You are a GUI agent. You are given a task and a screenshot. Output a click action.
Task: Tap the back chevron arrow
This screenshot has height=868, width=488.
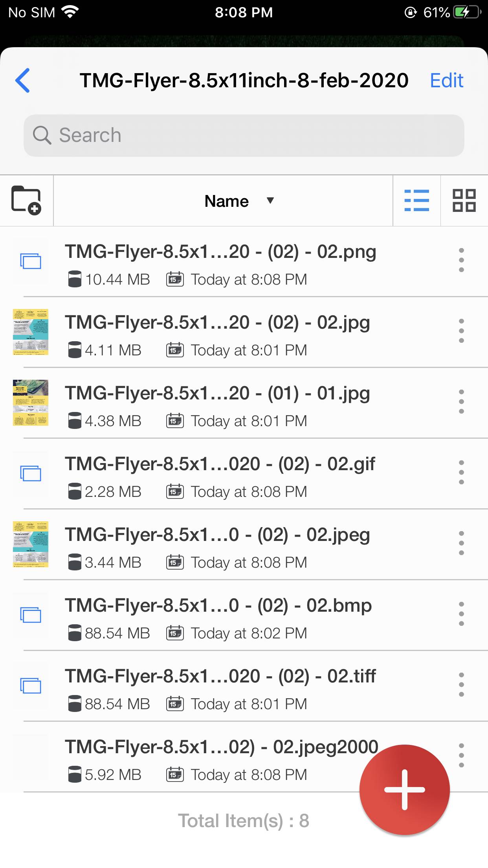[x=23, y=81]
